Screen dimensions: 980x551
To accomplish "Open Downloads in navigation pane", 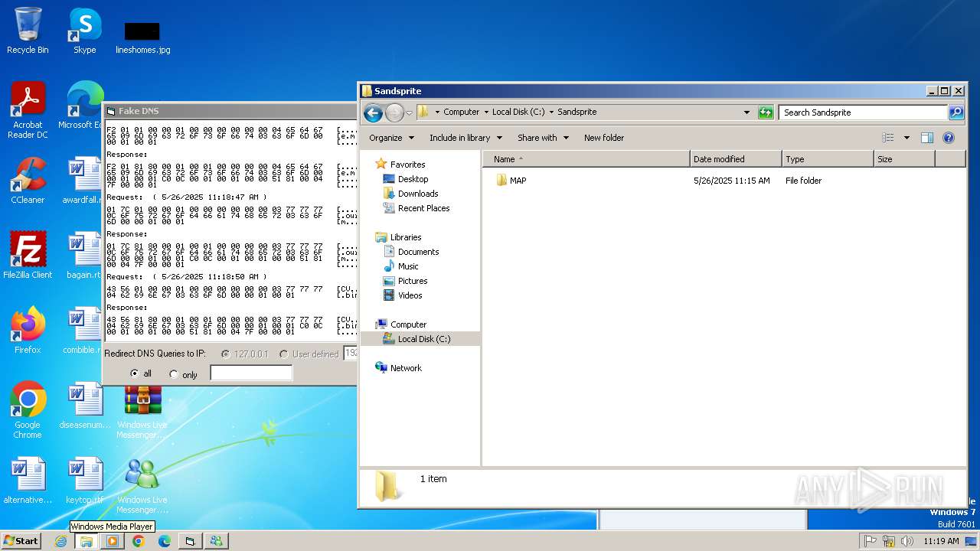I will [x=418, y=194].
